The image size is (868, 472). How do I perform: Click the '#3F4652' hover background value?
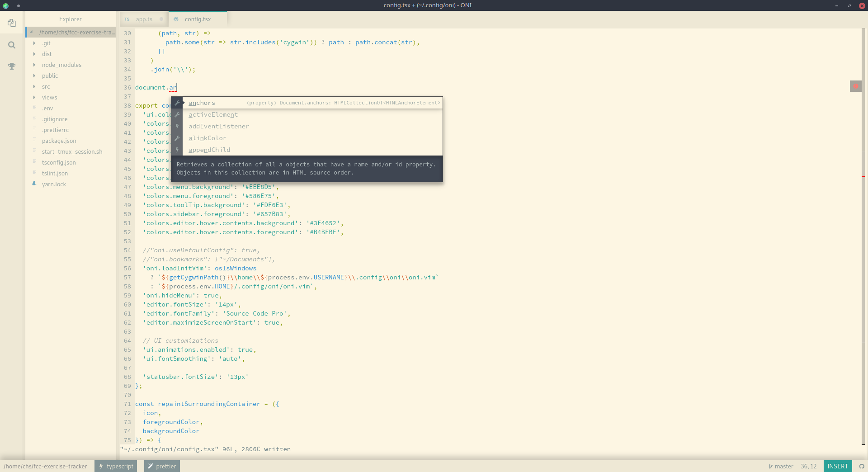(x=323, y=223)
